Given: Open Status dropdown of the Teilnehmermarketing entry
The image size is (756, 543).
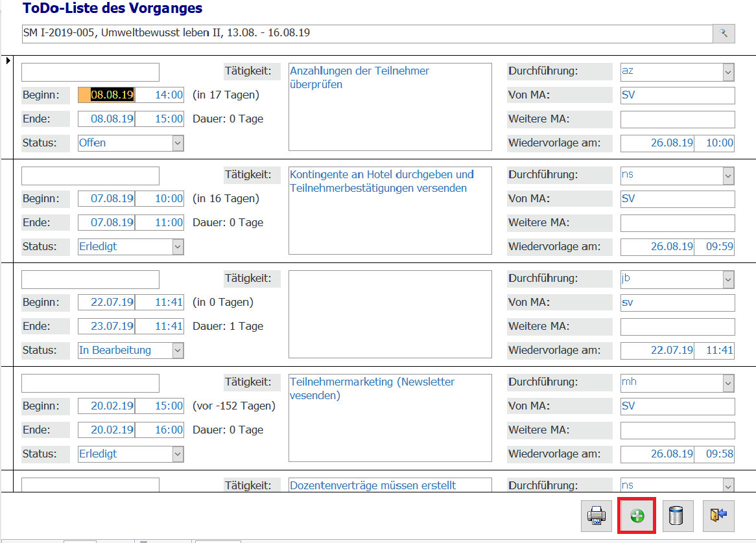Looking at the screenshot, I should [178, 454].
